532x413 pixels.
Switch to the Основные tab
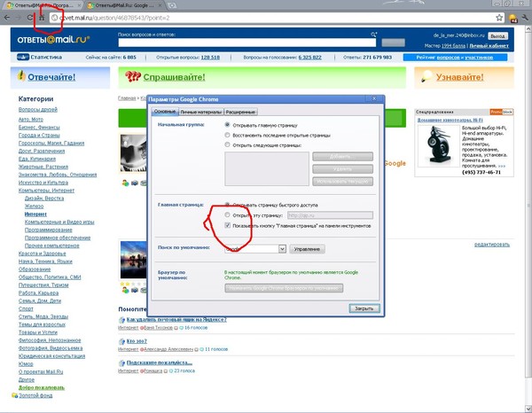pos(165,111)
